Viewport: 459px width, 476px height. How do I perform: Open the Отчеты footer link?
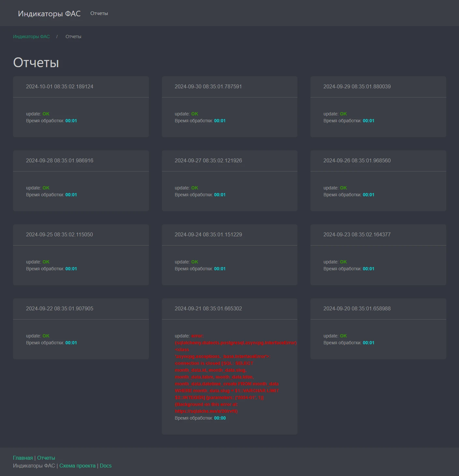pyautogui.click(x=46, y=458)
